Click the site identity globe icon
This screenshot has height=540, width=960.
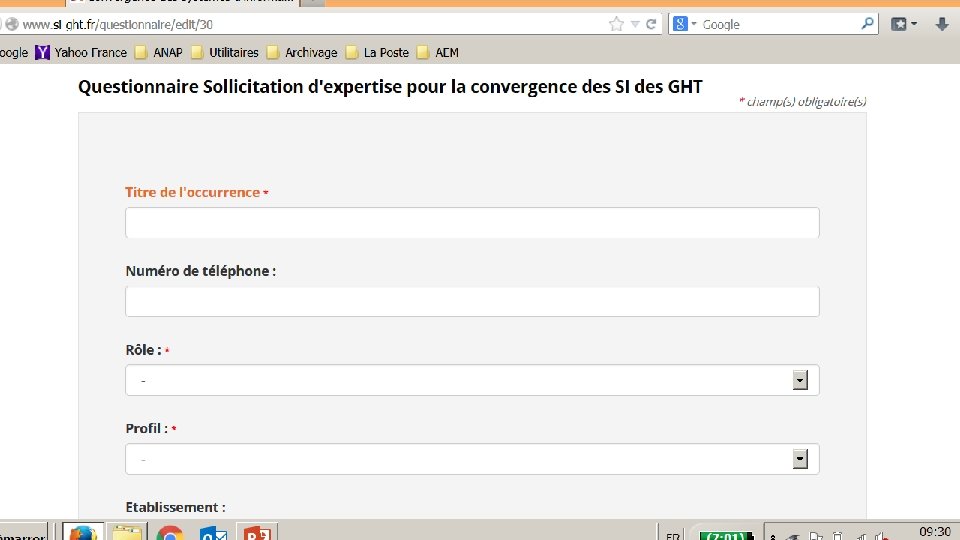coord(11,24)
